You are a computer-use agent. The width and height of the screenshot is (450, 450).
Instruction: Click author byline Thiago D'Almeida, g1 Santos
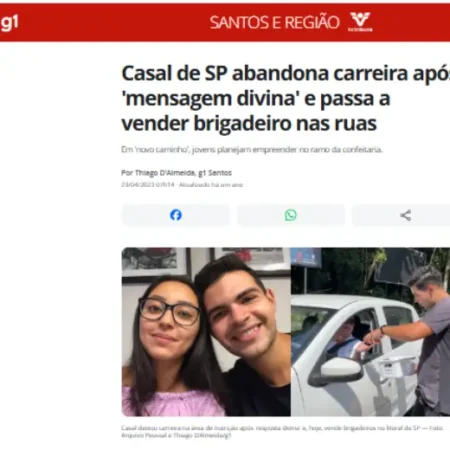(176, 173)
